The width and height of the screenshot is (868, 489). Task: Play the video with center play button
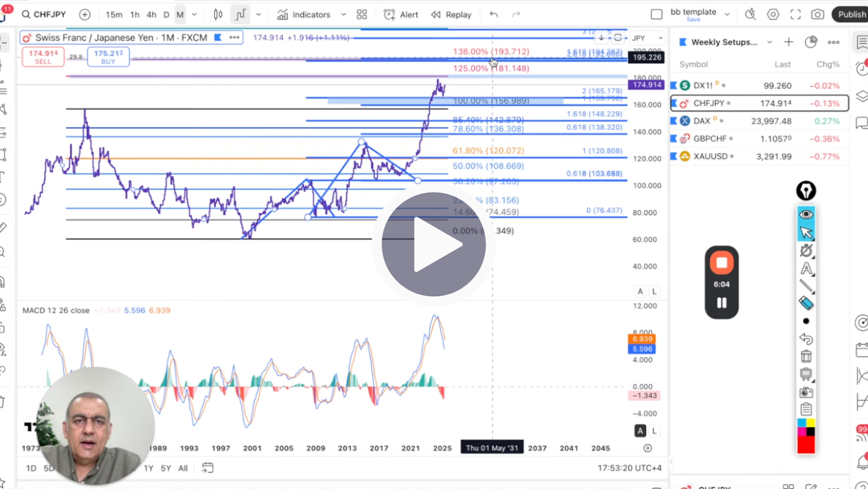[433, 244]
